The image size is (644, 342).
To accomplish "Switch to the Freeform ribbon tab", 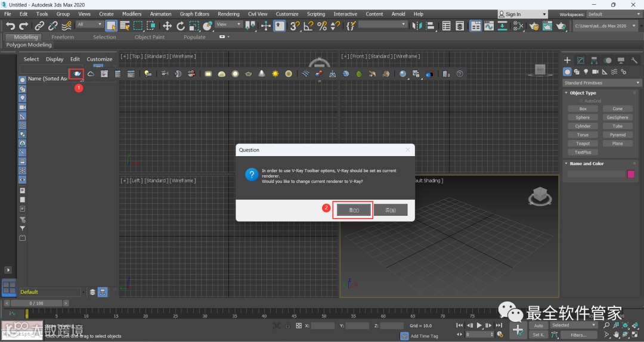I will pyautogui.click(x=63, y=37).
